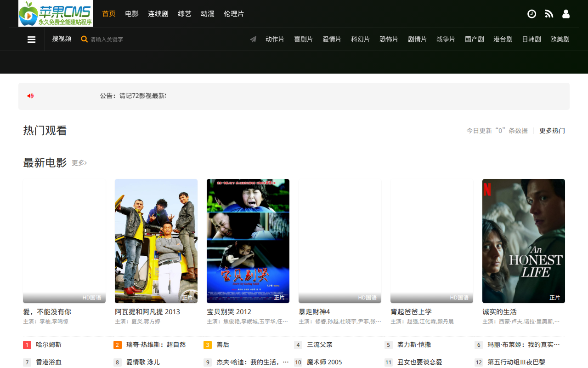Go to 动作片 category

point(275,39)
